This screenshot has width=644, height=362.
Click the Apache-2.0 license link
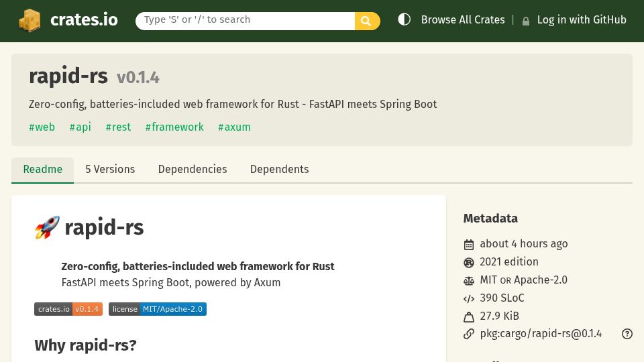coord(541,280)
